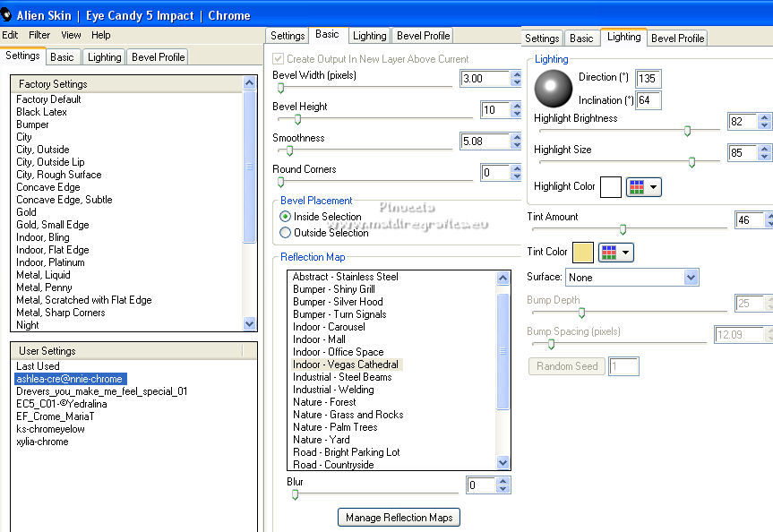Switch to Lighting tab in middle panel
This screenshot has height=532, width=773.
coord(370,36)
